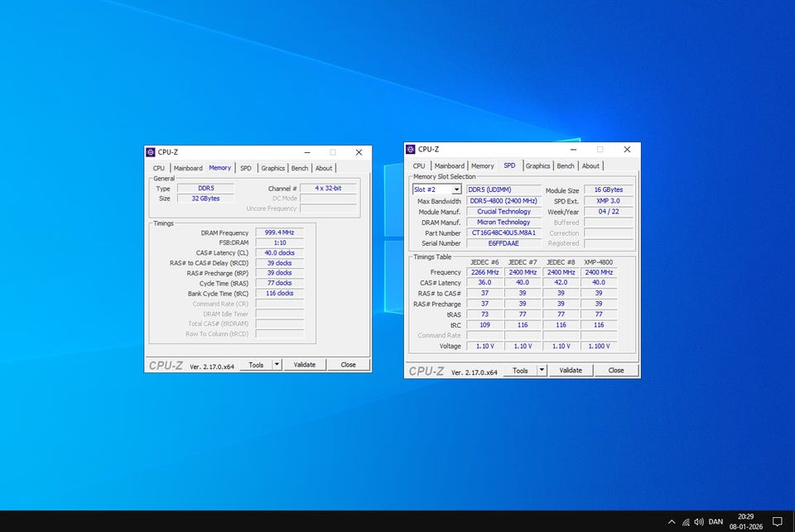Image resolution: width=795 pixels, height=532 pixels.
Task: Click the CPU-Z logo icon in the SPD window title bar
Action: pyautogui.click(x=410, y=149)
